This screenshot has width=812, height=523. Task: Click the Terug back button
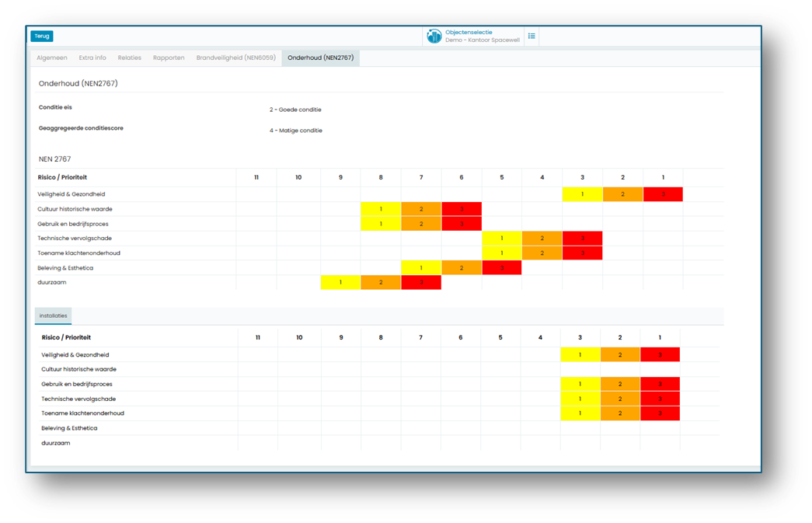pyautogui.click(x=42, y=37)
